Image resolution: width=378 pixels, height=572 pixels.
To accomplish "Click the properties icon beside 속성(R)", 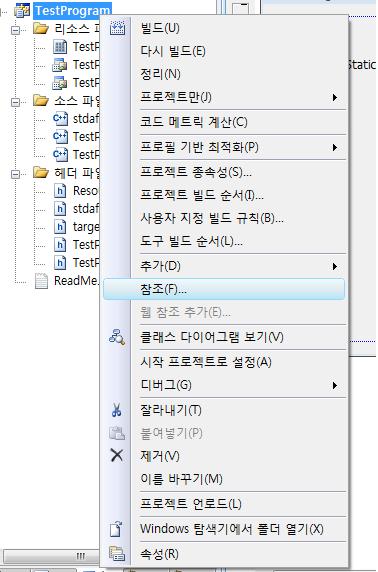I will pos(117,554).
